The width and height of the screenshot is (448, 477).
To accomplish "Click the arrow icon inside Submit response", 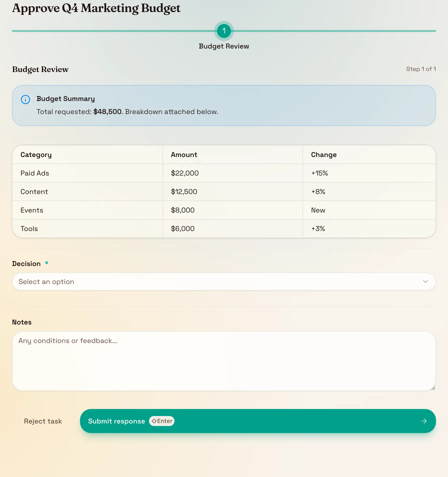I will (424, 421).
